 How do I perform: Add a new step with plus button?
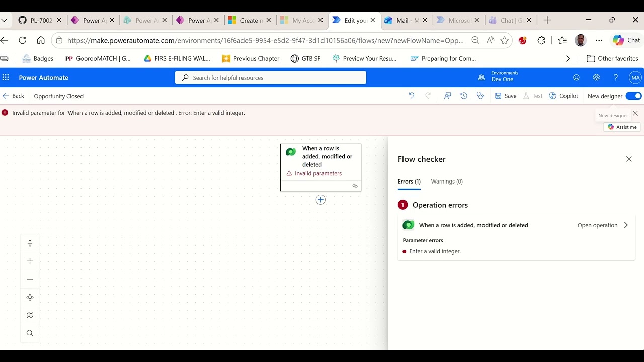pyautogui.click(x=320, y=200)
